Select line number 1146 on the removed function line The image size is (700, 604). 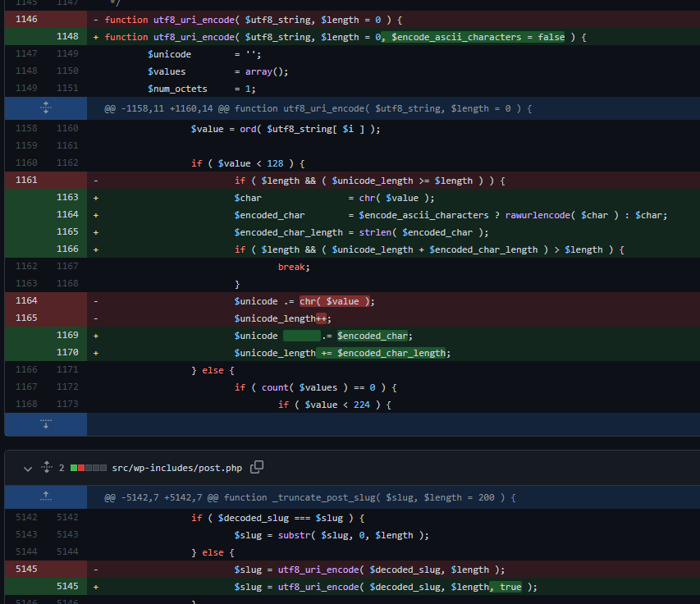[25, 19]
